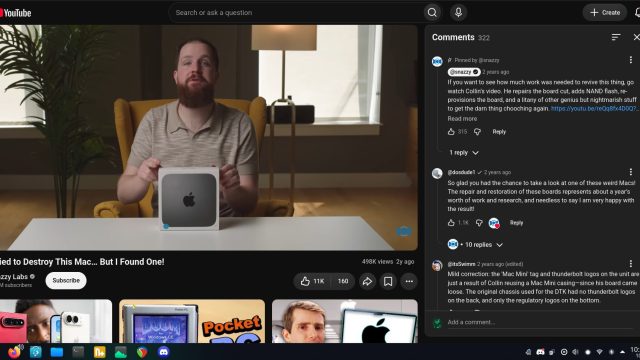Click the @dosdude1 commenter avatar
The width and height of the screenshot is (640, 360).
point(437,173)
